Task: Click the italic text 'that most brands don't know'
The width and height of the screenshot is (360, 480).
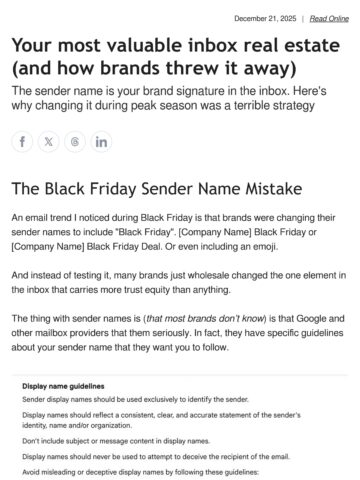Action: point(205,319)
